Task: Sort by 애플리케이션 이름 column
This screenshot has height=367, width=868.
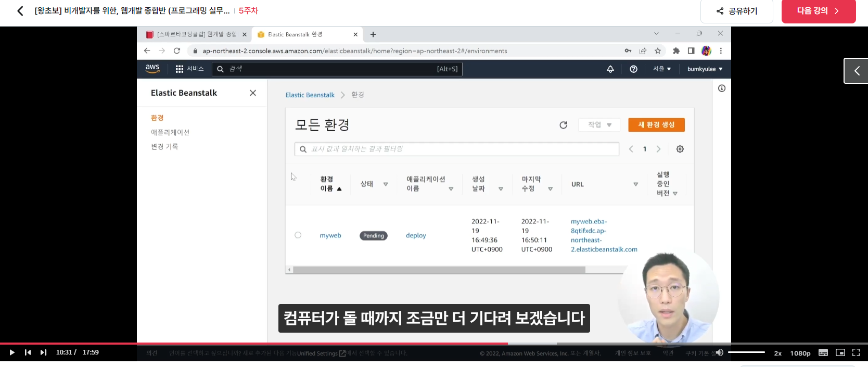Action: [x=430, y=184]
